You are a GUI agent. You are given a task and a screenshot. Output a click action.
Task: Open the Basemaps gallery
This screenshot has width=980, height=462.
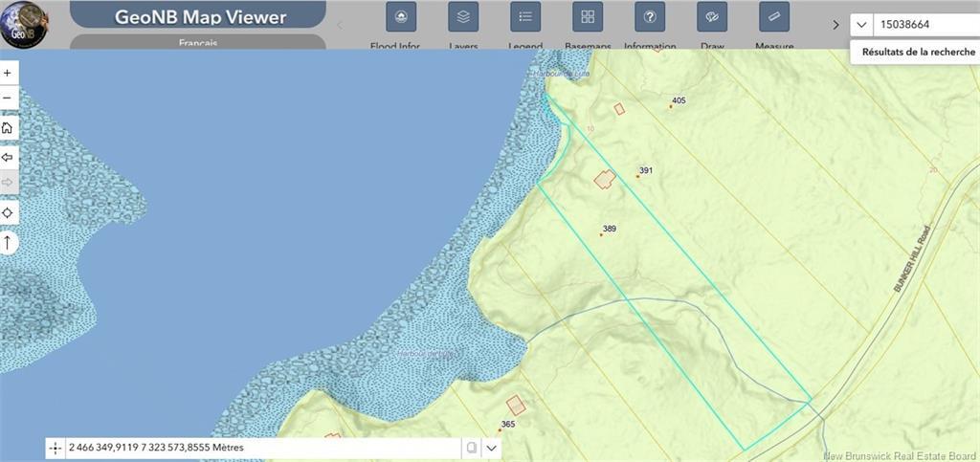pyautogui.click(x=588, y=17)
